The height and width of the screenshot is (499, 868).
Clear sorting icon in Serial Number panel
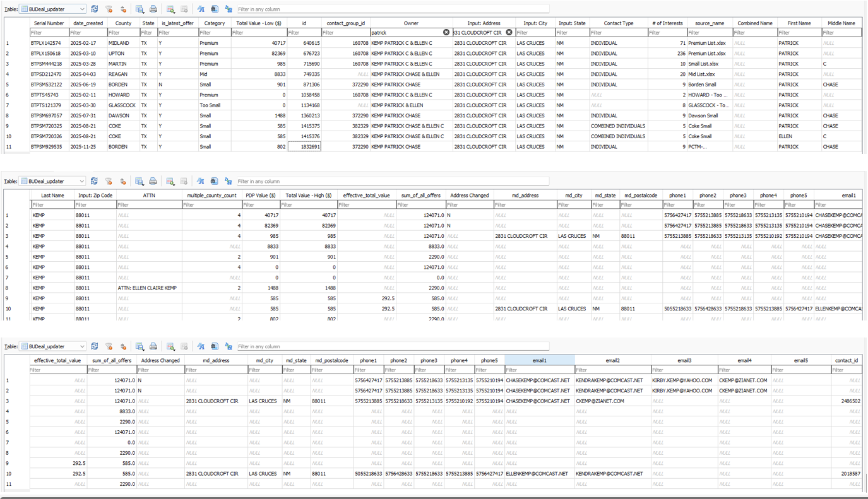pos(123,9)
